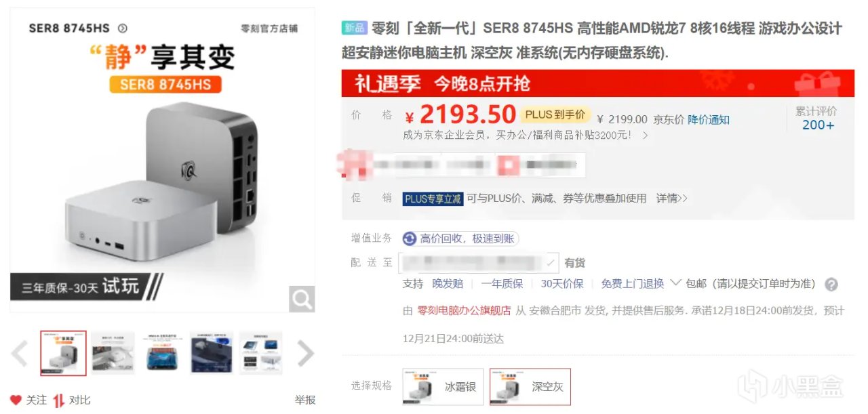
Task: Click the 对比 compare icon
Action: point(59,400)
